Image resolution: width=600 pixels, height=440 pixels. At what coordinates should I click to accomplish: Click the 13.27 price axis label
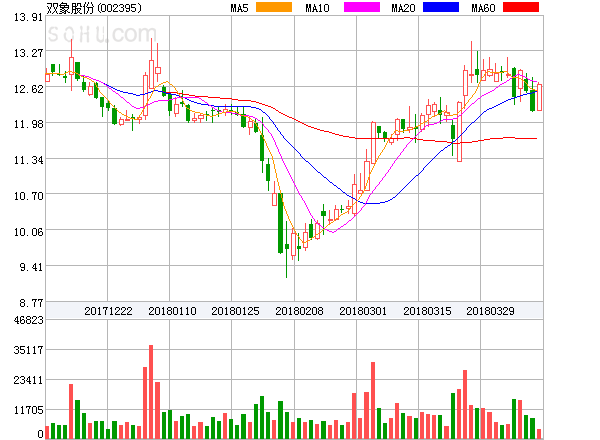click(x=28, y=53)
